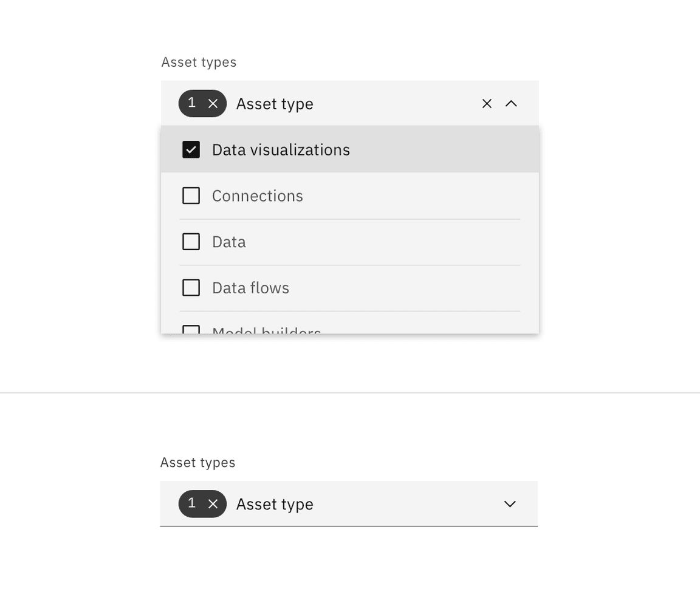The image size is (700, 589).
Task: Remove selection via X in the closed dropdown tag
Action: click(213, 504)
